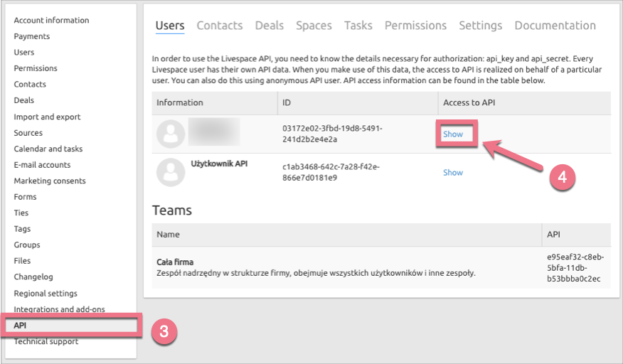The height and width of the screenshot is (364, 623).
Task: Open E-mail accounts in sidebar
Action: 42,165
